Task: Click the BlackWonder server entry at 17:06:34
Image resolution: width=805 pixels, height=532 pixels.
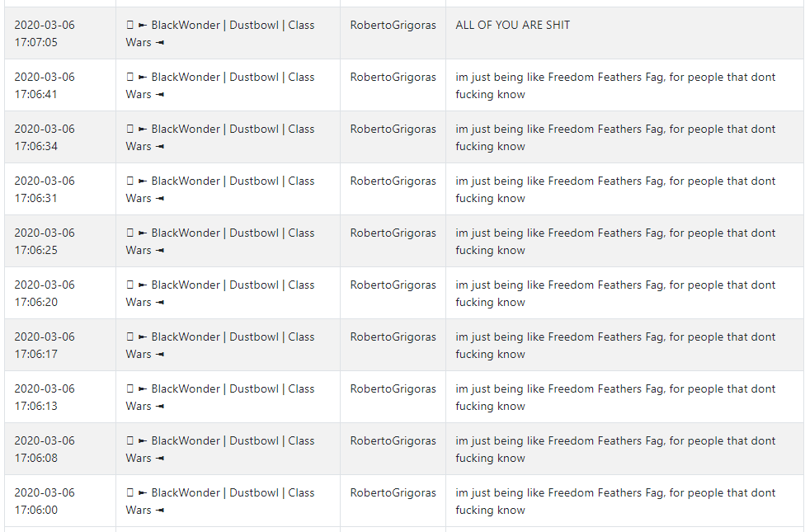Action: click(220, 137)
